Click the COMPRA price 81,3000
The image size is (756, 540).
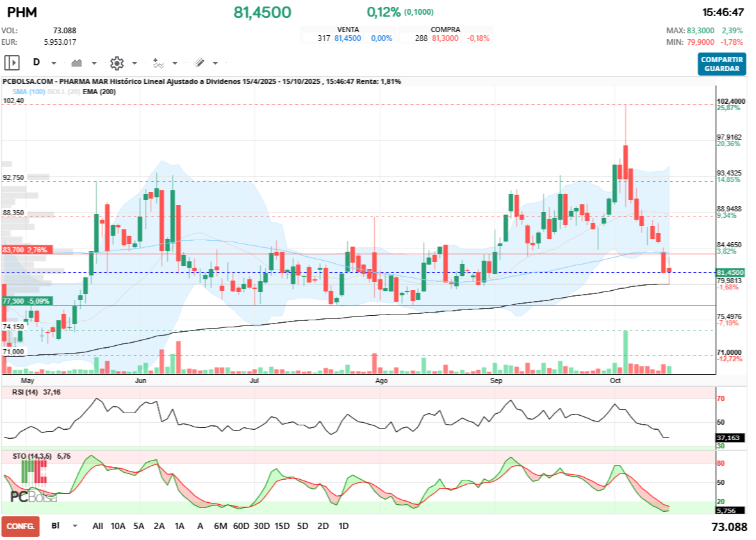(x=445, y=38)
